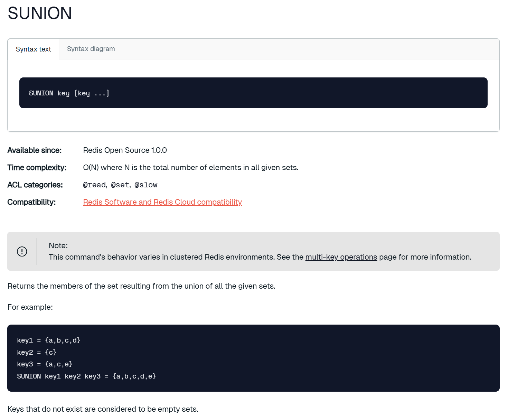Switch to the Syntax text tab
The height and width of the screenshot is (420, 508).
[34, 49]
